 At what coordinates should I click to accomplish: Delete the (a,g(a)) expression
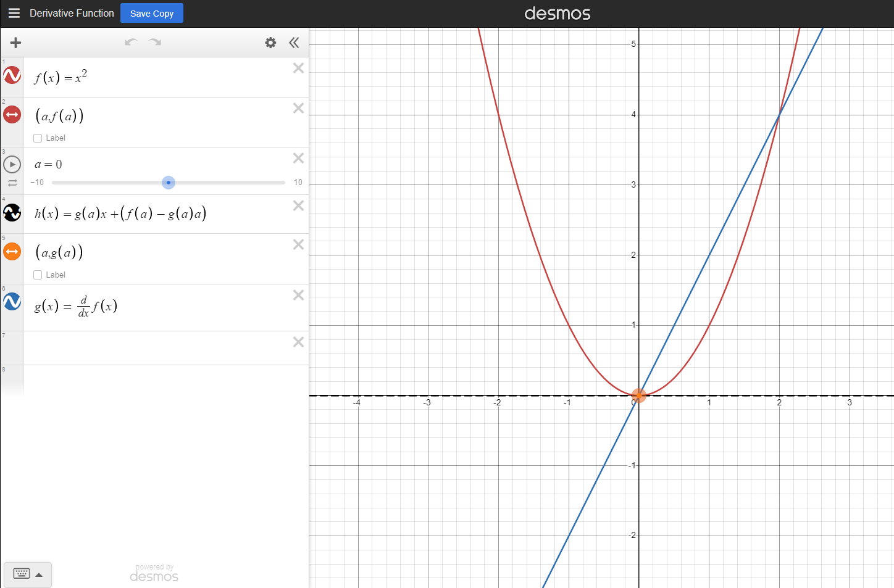point(298,244)
